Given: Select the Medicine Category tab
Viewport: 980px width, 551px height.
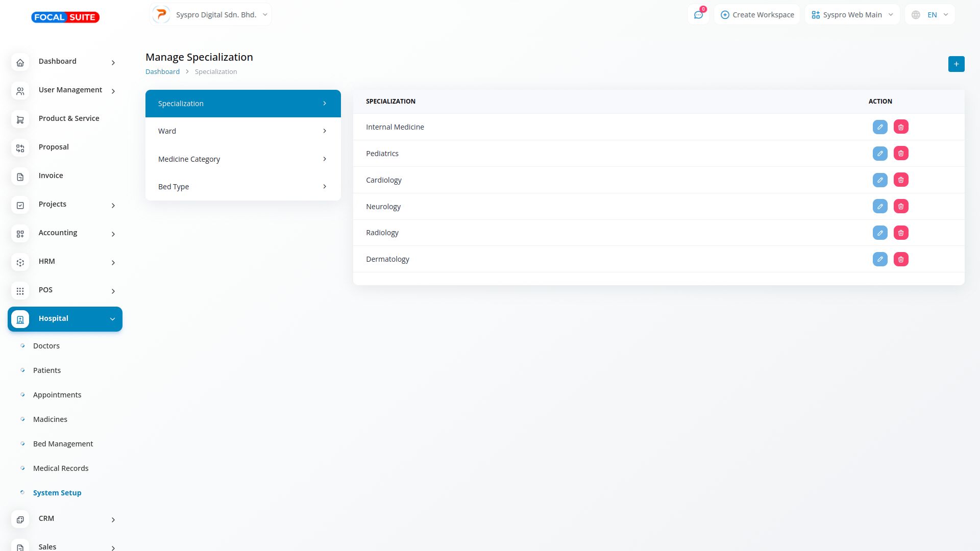Looking at the screenshot, I should [243, 159].
